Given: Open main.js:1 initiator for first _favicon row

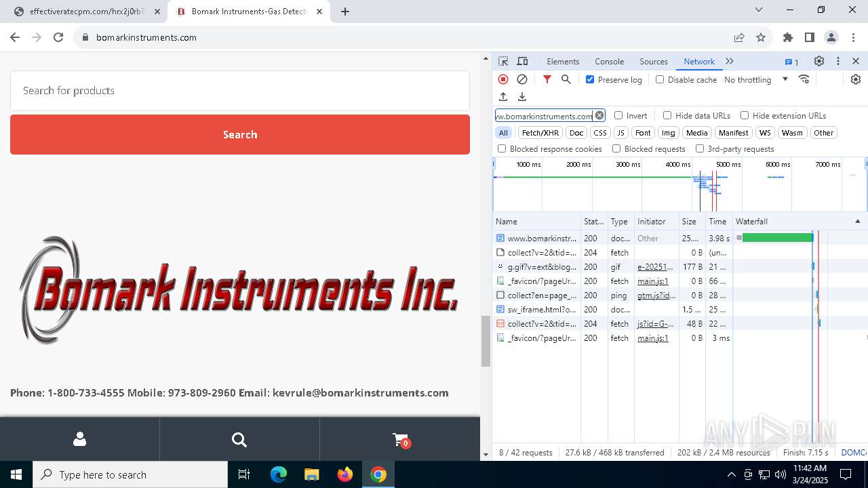Looking at the screenshot, I should click(x=653, y=281).
